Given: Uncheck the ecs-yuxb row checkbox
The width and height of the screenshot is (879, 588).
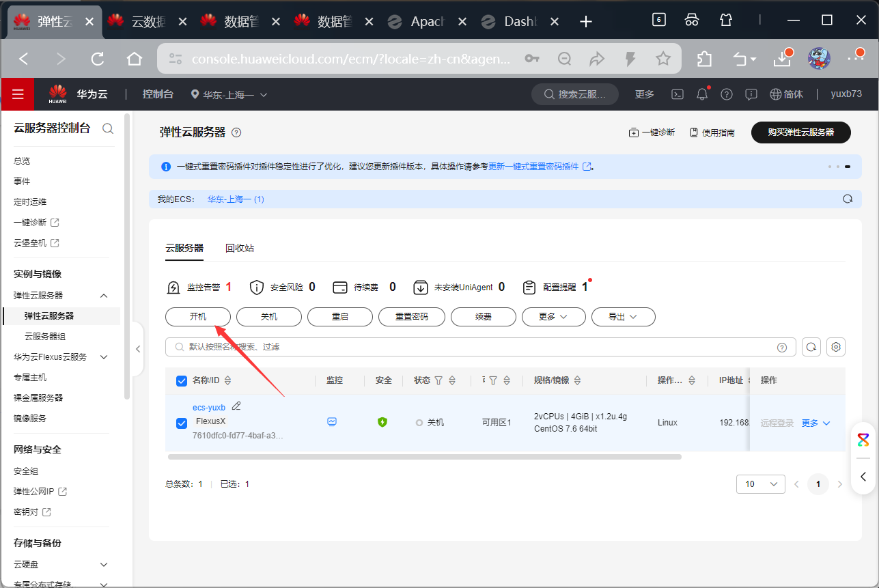Looking at the screenshot, I should pyautogui.click(x=182, y=423).
